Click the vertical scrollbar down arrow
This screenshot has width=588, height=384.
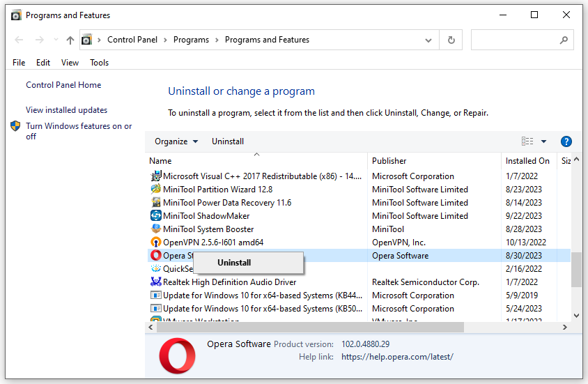click(576, 316)
